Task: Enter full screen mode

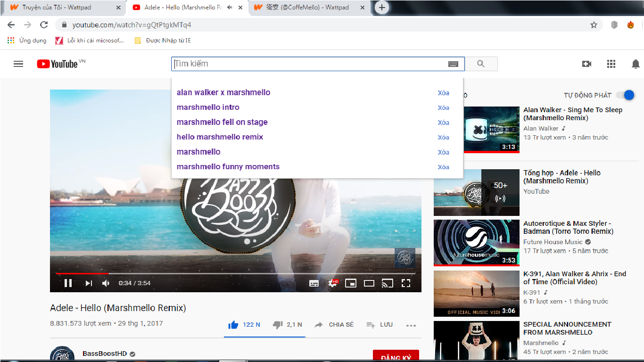Action: 406,283
